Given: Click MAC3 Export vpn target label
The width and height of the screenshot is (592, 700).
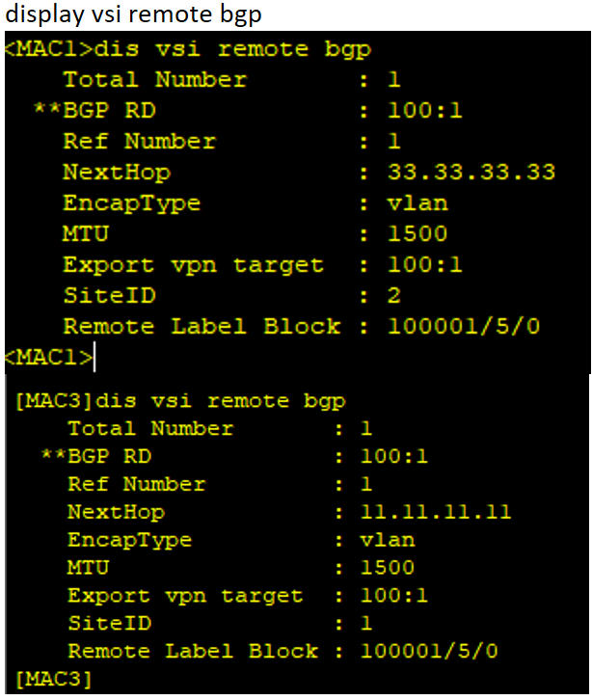Looking at the screenshot, I should tap(185, 596).
